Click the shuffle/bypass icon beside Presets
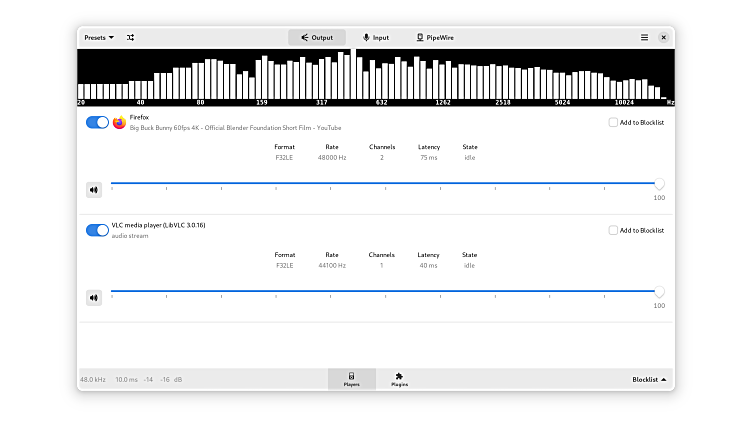The height and width of the screenshot is (423, 752). coord(130,37)
